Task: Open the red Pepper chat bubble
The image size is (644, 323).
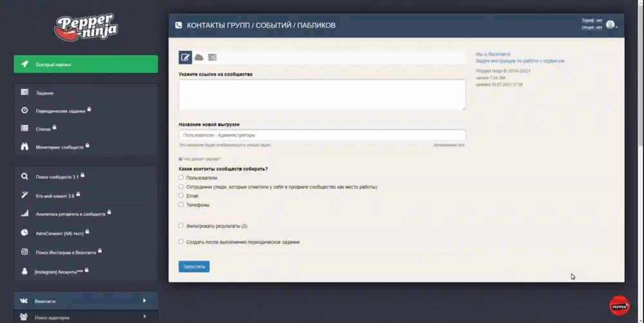Action: [x=620, y=306]
